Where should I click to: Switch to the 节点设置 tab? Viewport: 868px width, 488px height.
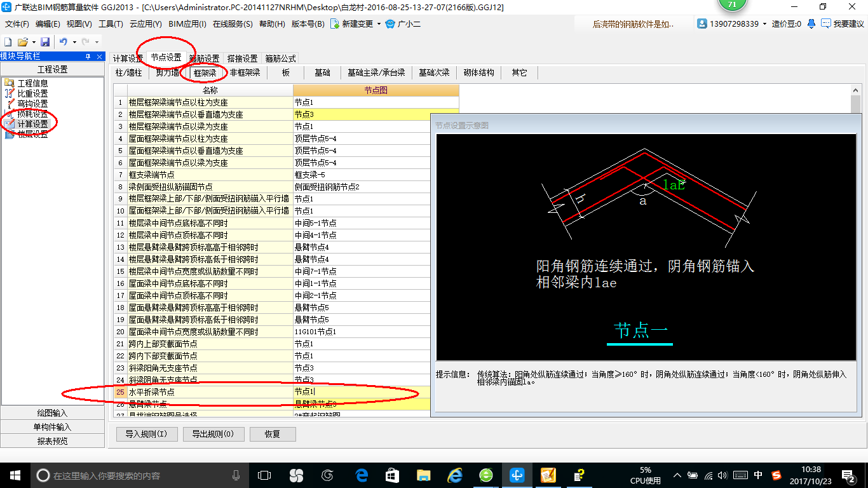tap(166, 57)
